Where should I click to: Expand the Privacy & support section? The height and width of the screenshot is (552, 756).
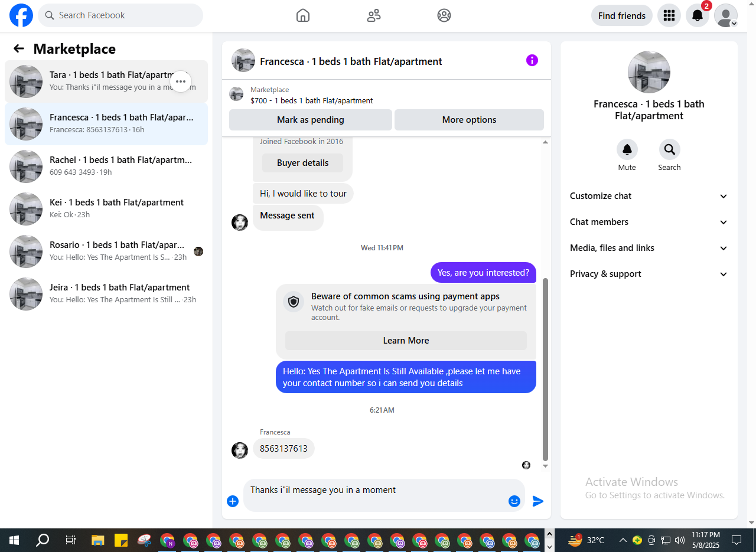pyautogui.click(x=649, y=274)
